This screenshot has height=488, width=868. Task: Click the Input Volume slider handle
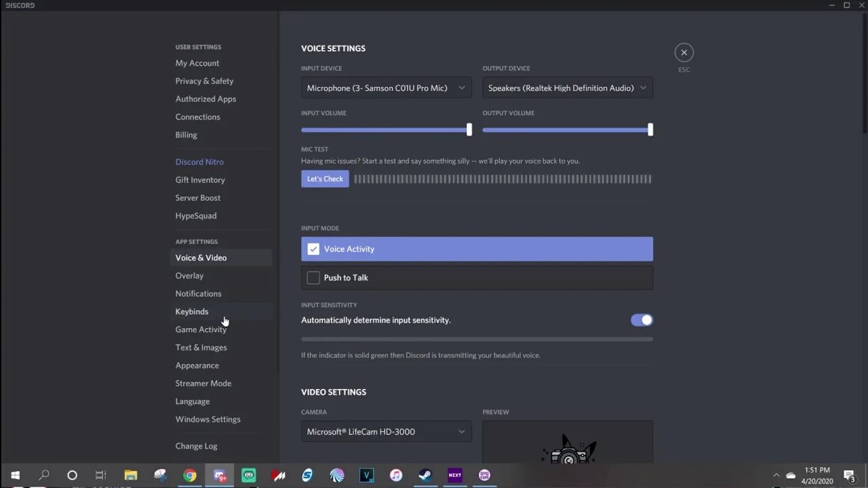point(469,129)
